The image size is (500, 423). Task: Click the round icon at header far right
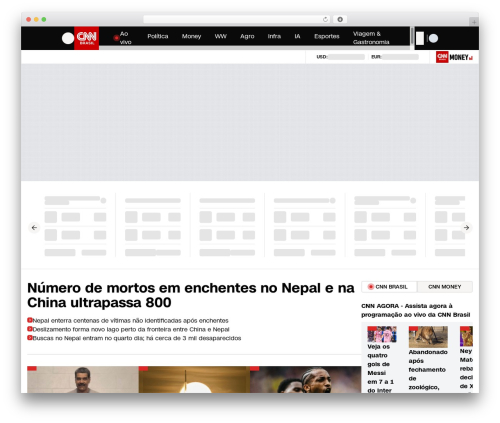pyautogui.click(x=433, y=38)
